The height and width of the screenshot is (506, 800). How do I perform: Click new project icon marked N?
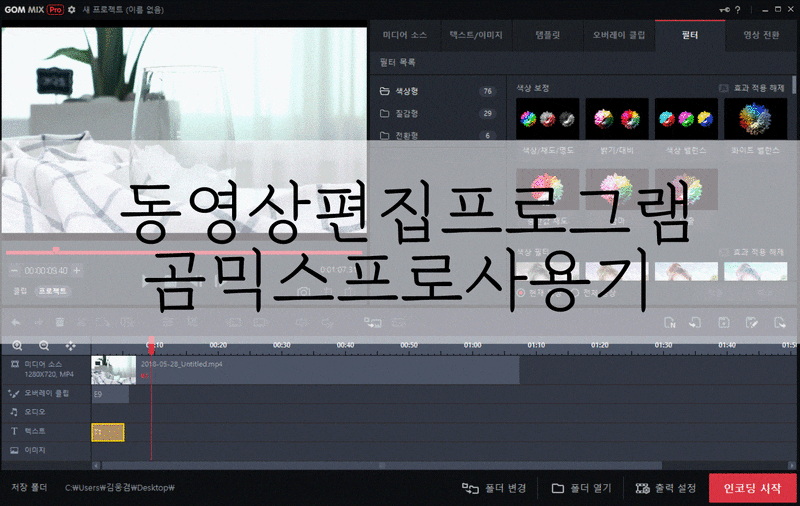(x=669, y=322)
